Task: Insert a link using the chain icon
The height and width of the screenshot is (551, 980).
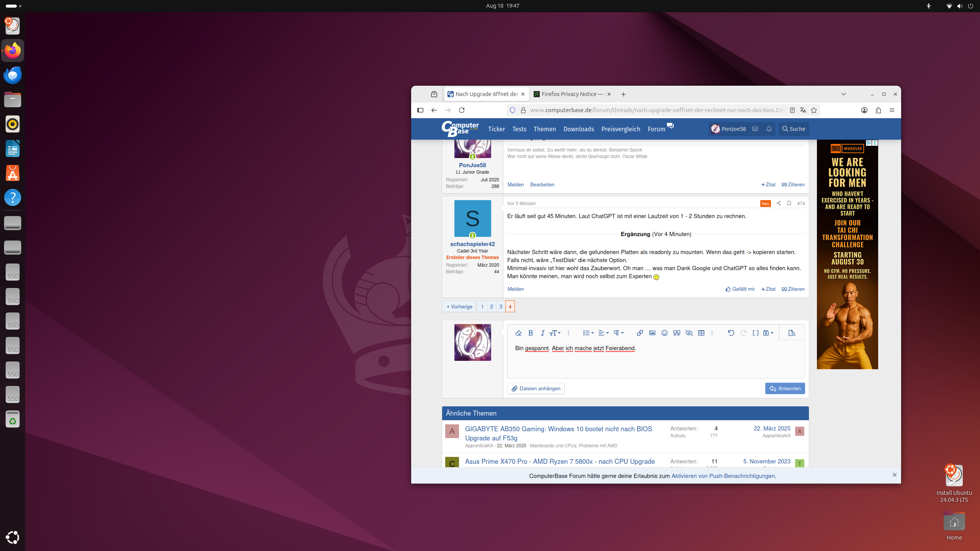Action: [640, 333]
